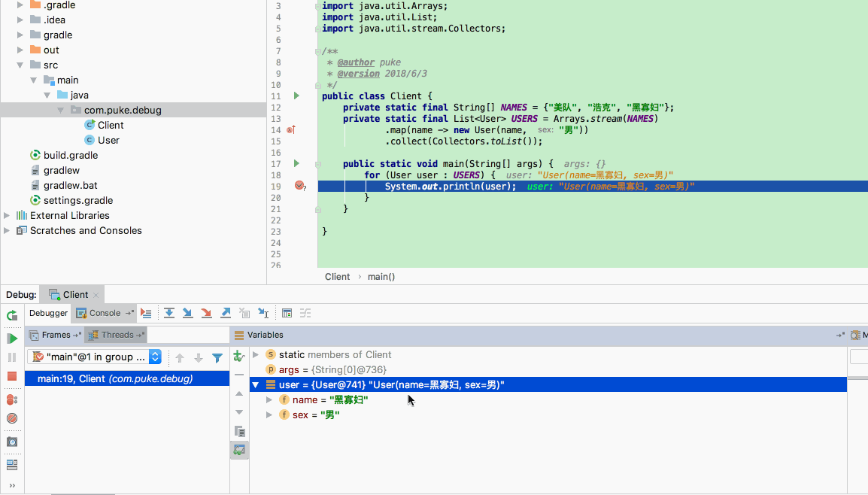Resume program execution with the green arrow

coord(11,339)
